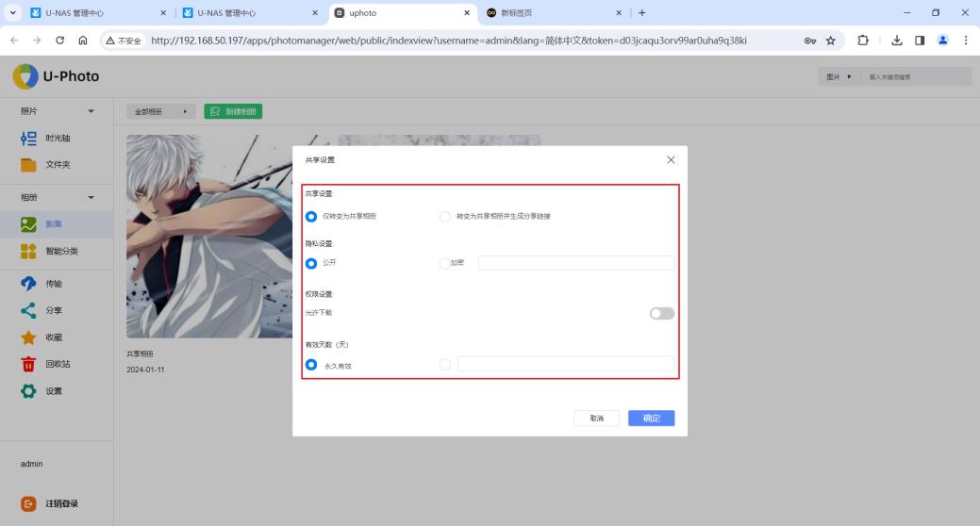Select the 加密 encrypted radio option
Screen dimensions: 980x526
point(445,263)
